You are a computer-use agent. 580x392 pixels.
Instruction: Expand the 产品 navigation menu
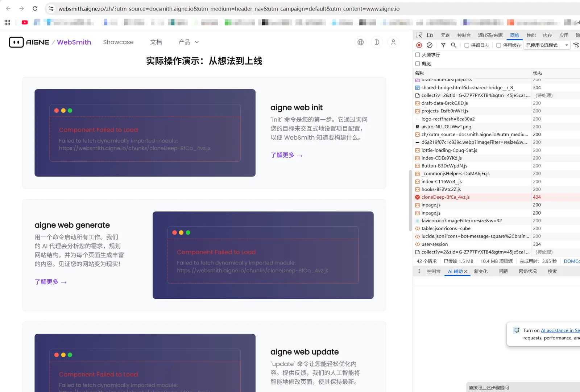(188, 42)
